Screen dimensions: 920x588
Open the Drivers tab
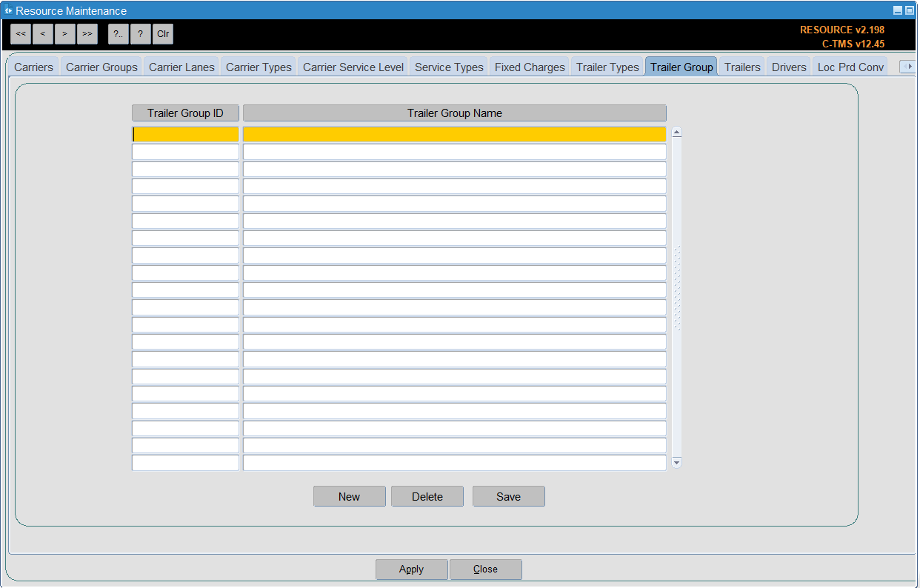pos(789,67)
